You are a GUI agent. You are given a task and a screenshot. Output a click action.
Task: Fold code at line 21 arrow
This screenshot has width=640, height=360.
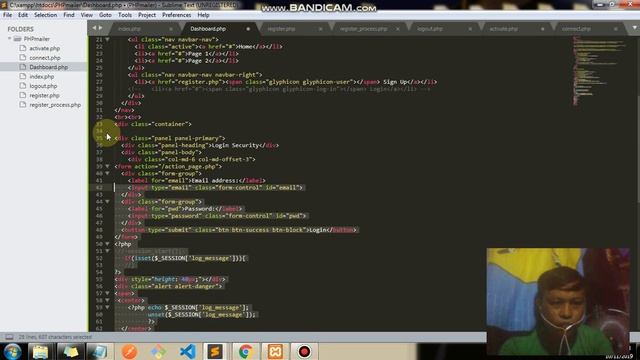tap(107, 40)
